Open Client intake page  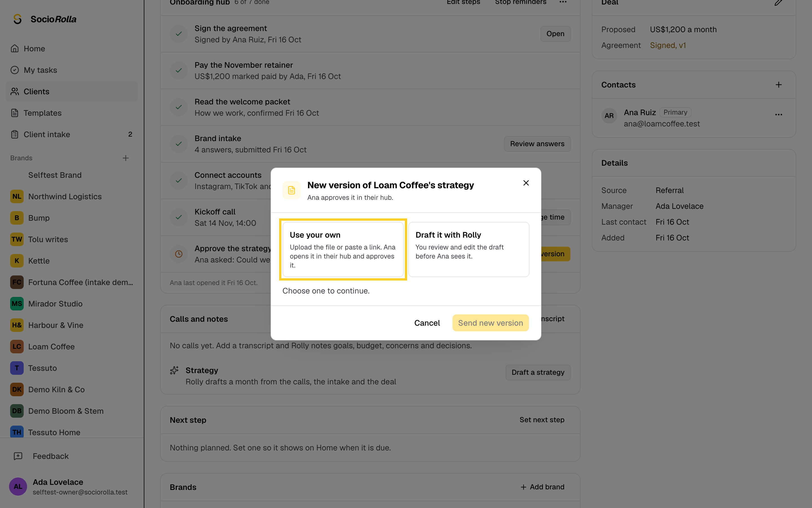click(72, 134)
